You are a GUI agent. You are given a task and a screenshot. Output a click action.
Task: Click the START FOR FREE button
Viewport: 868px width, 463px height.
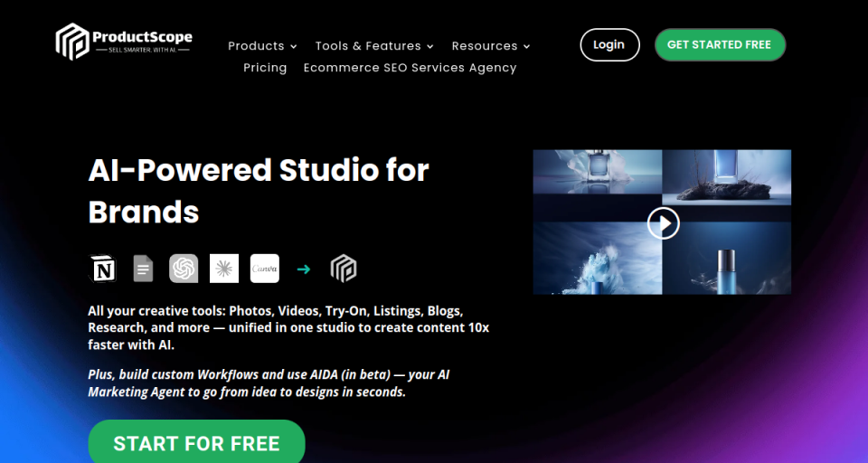196,442
